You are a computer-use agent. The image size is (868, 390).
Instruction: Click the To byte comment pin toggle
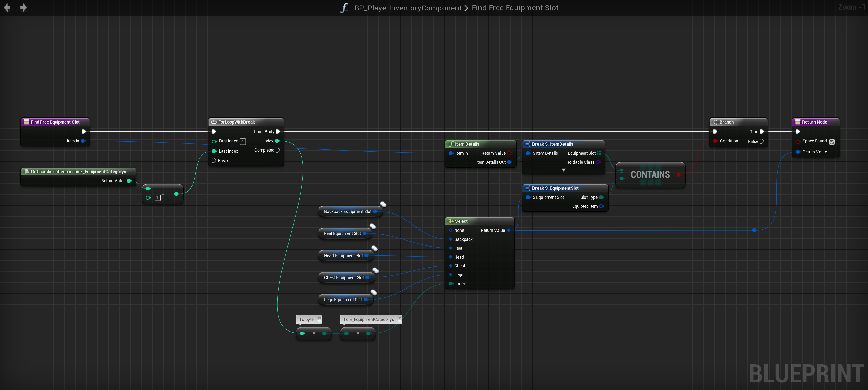319,318
